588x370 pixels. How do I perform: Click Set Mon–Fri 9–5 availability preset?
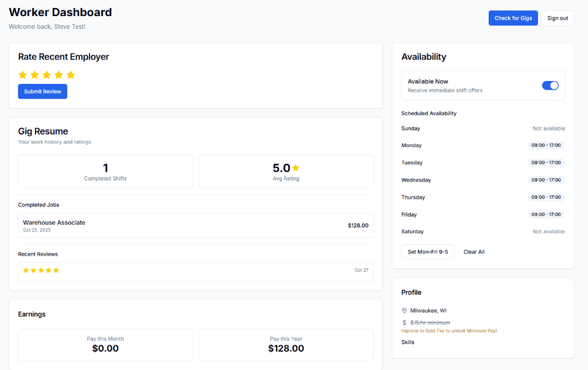tap(428, 252)
